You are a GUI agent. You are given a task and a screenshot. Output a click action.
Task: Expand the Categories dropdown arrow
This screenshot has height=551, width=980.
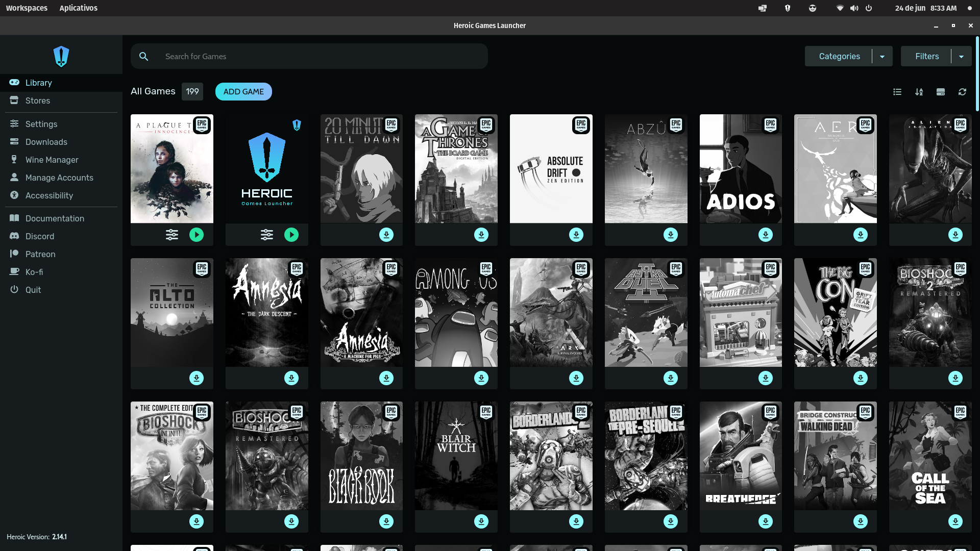click(x=882, y=57)
